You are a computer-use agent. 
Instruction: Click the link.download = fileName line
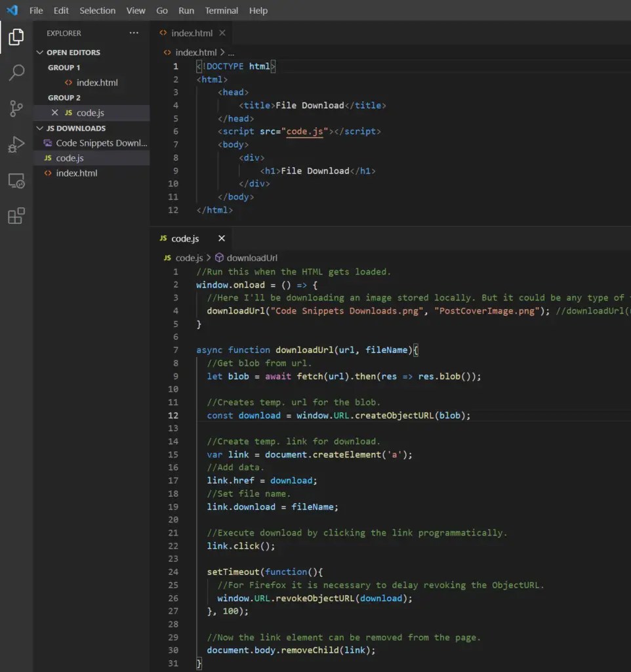(x=272, y=507)
